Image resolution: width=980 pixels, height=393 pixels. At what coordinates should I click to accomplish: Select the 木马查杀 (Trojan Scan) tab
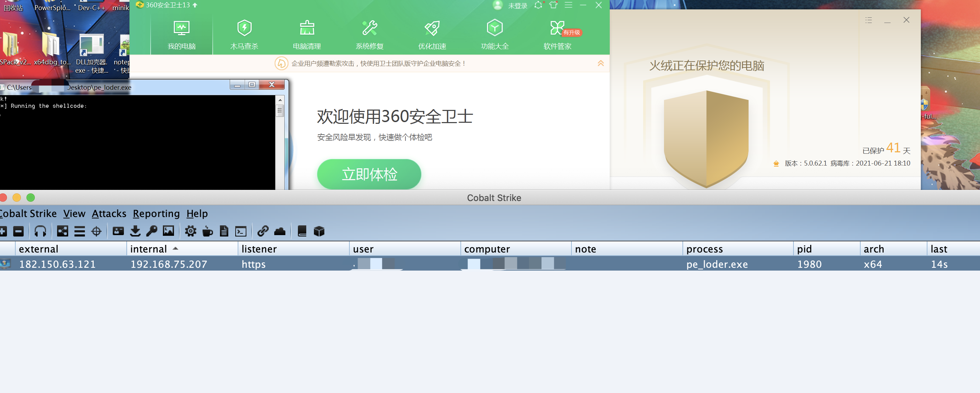pos(244,33)
